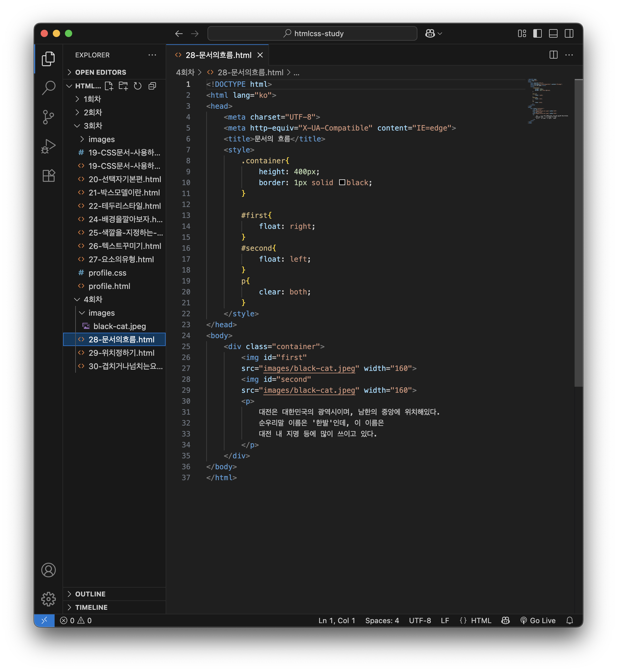Refresh the explorer file tree
The height and width of the screenshot is (672, 617).
137,86
